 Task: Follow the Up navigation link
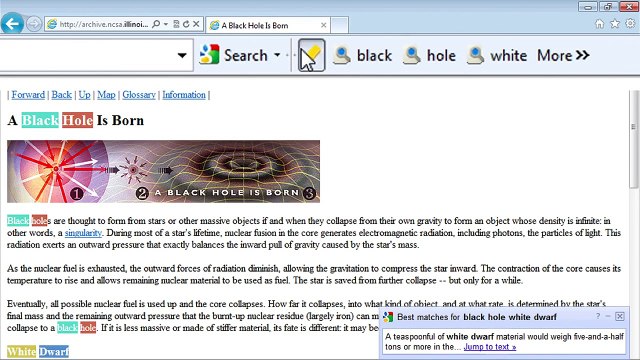[84, 95]
